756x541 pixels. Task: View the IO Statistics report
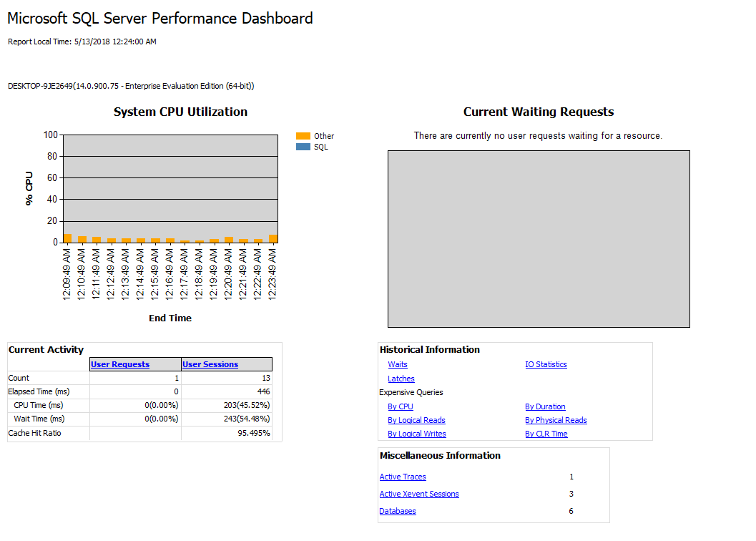pos(546,364)
